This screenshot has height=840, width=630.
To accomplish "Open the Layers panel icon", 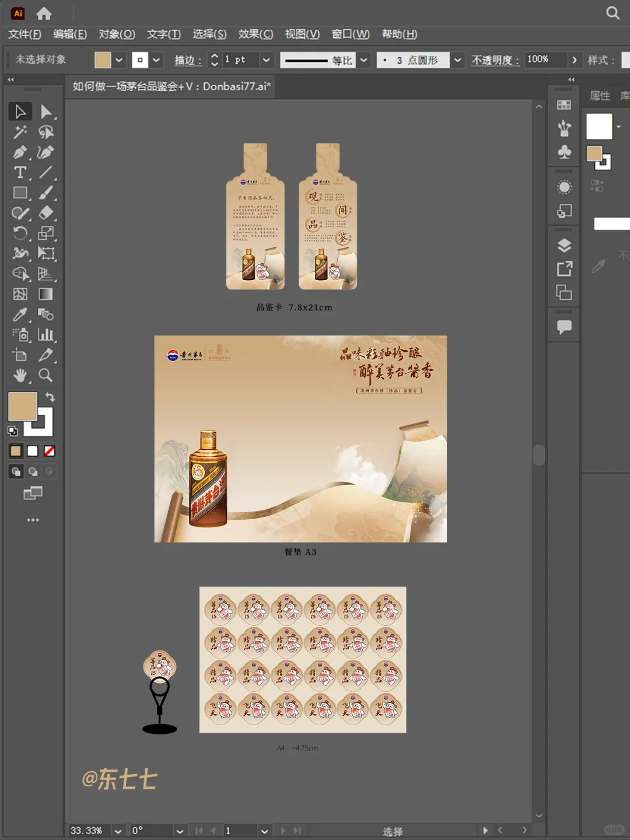I will coord(563,245).
